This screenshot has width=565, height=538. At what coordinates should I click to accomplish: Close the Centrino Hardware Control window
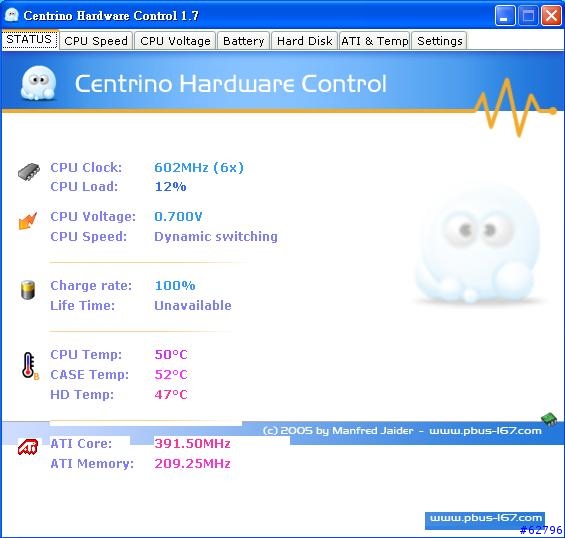(x=551, y=16)
